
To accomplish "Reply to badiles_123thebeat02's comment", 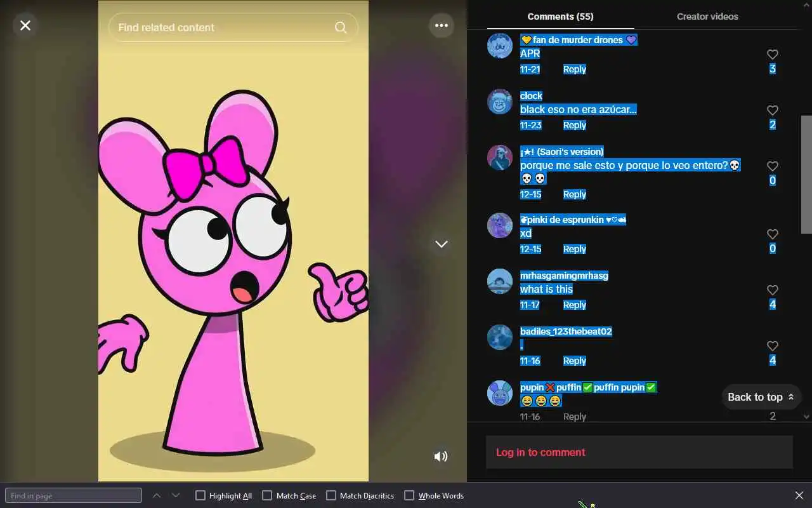I will (575, 361).
